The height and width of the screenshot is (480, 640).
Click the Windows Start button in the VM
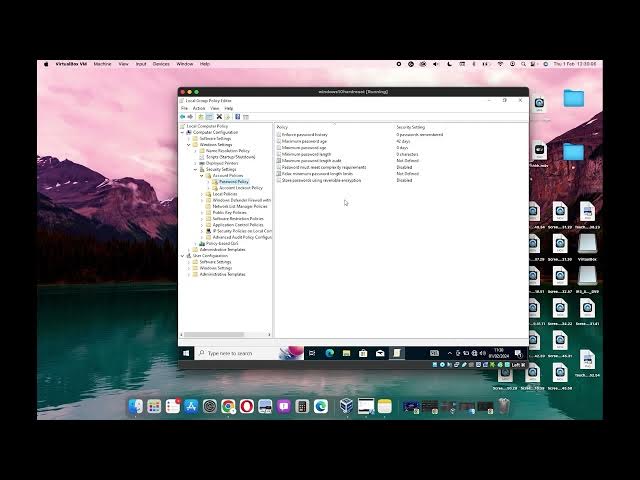pyautogui.click(x=186, y=353)
